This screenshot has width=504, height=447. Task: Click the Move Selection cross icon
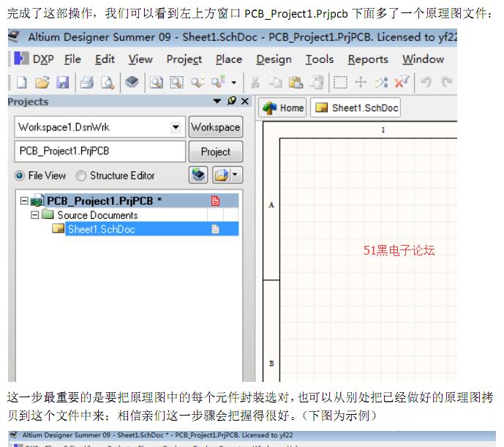[x=361, y=82]
